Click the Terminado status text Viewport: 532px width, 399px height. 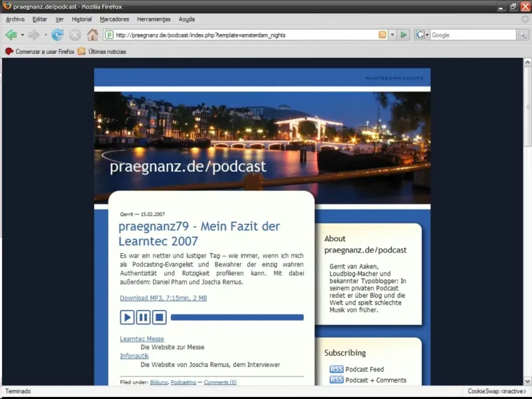point(18,391)
